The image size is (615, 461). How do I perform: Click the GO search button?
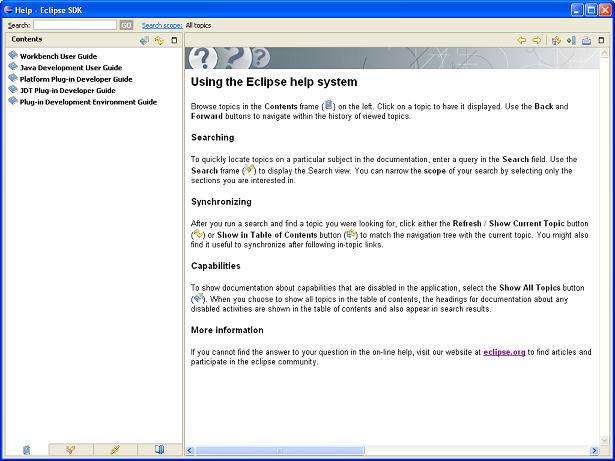click(126, 25)
